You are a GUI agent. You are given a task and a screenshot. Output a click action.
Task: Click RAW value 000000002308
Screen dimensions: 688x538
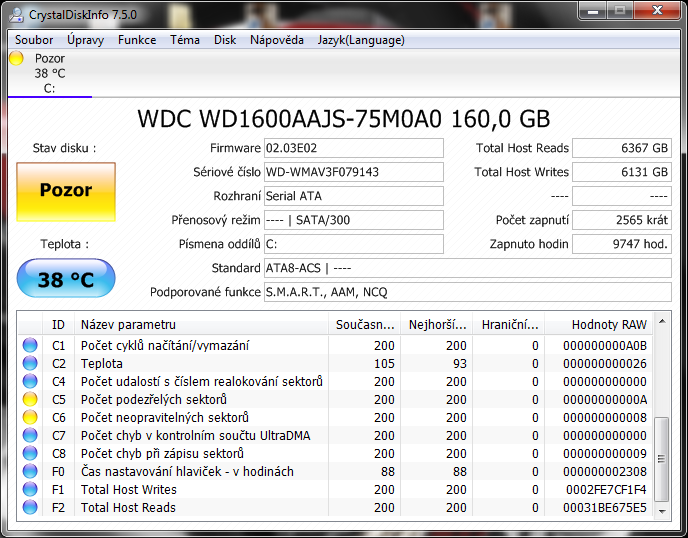pyautogui.click(x=605, y=471)
